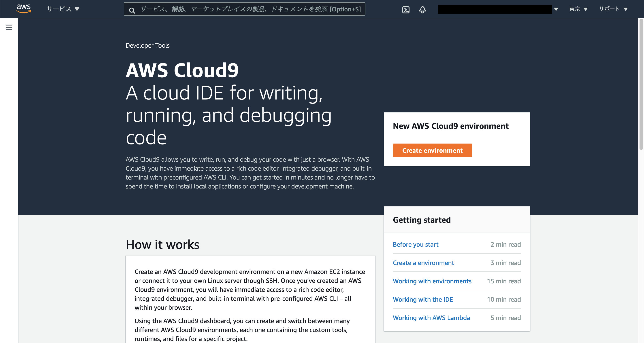
Task: Expand the サービス services dropdown
Action: click(x=63, y=9)
